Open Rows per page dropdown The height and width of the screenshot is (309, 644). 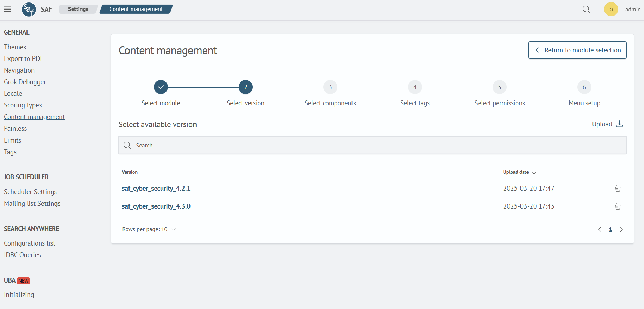149,229
